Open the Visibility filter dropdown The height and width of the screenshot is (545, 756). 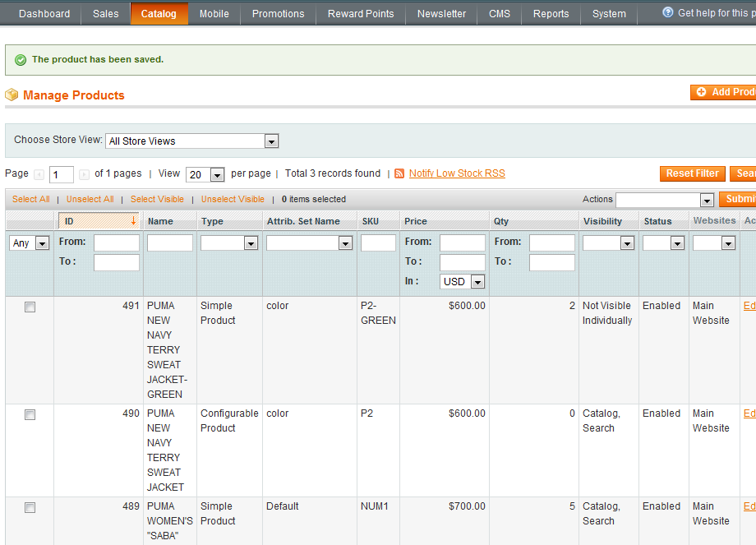coord(608,243)
